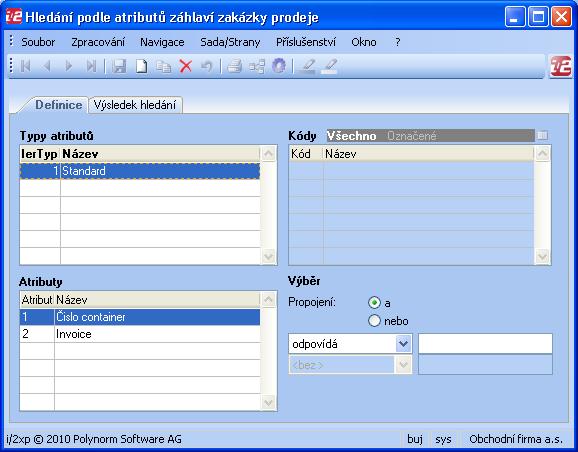Viewport: 578px width, 452px height.
Task: Select the "nebo" radio button
Action: click(374, 320)
